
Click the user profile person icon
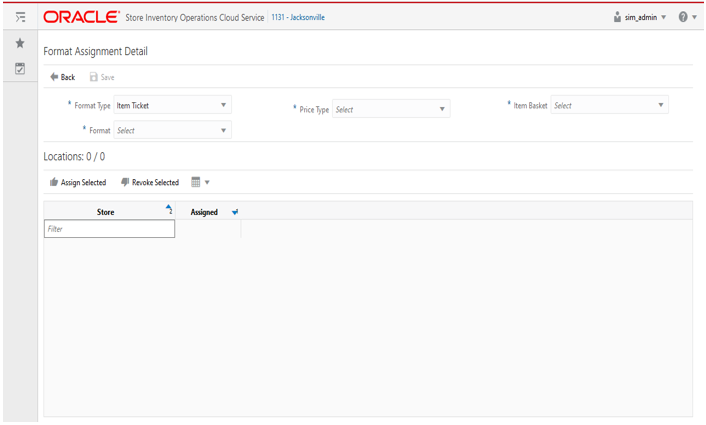pyautogui.click(x=617, y=17)
